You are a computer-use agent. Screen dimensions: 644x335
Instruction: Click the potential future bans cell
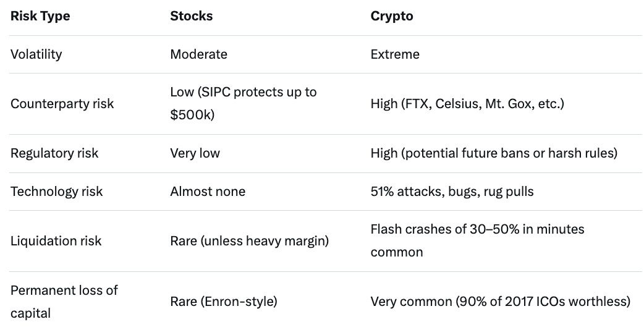pos(494,153)
